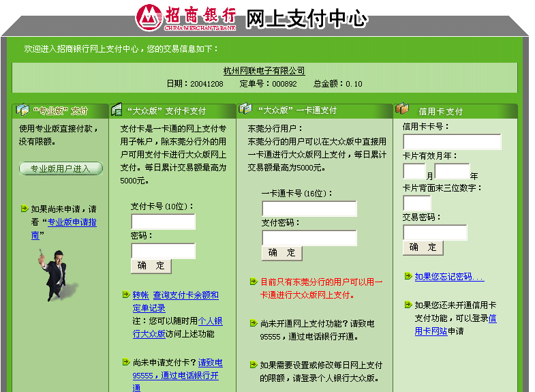Click arrow bullet beside 如果需要设置或修改

(x=254, y=365)
